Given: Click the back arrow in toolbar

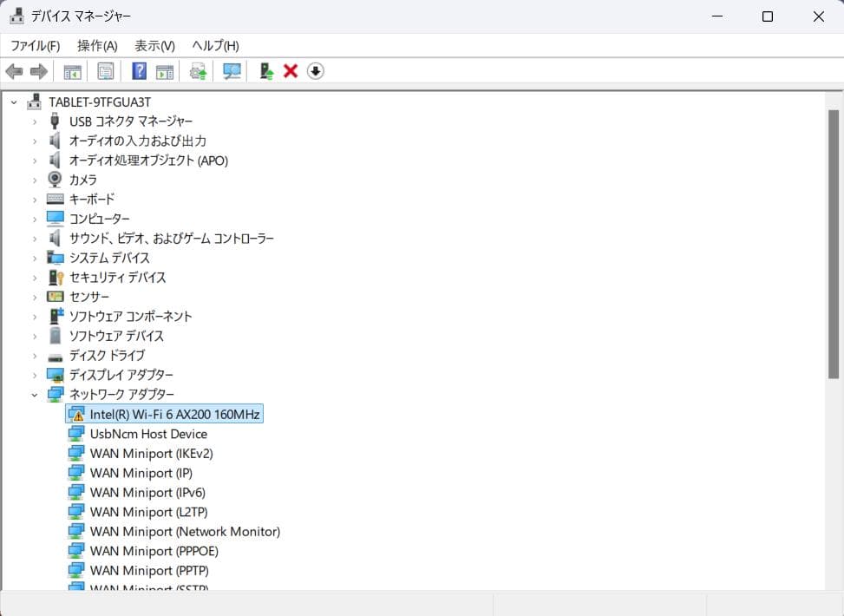Looking at the screenshot, I should click(x=14, y=71).
